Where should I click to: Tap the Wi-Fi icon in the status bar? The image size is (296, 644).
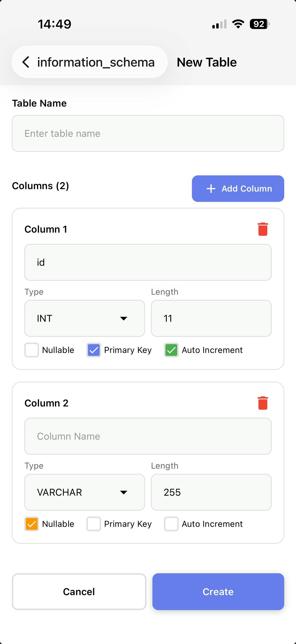[x=237, y=24]
